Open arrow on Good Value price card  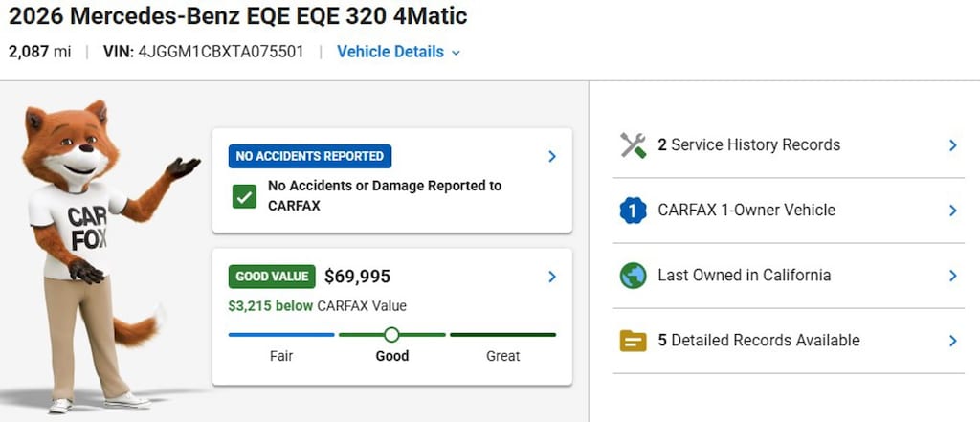point(552,277)
